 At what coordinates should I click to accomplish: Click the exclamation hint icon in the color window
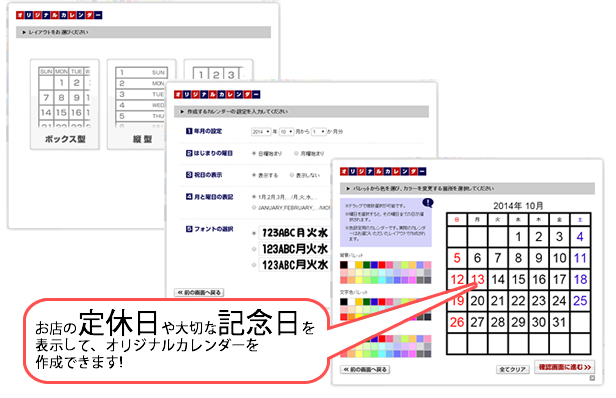click(x=427, y=203)
